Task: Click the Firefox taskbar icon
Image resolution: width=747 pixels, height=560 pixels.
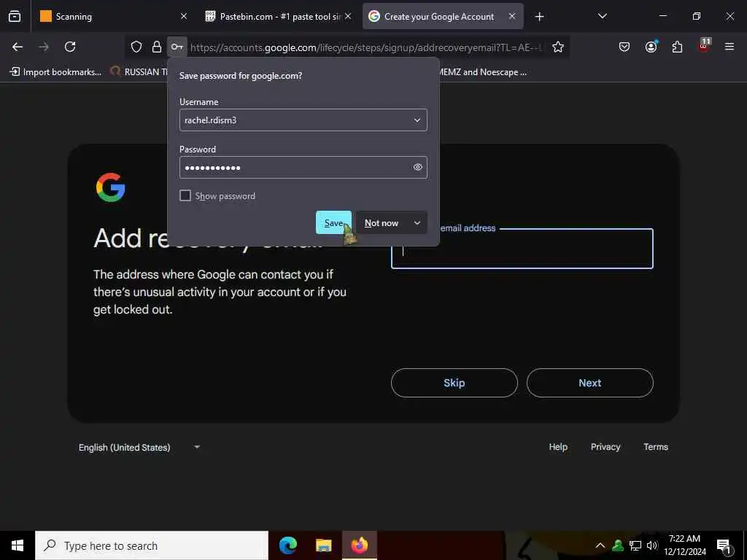Action: coord(360,545)
